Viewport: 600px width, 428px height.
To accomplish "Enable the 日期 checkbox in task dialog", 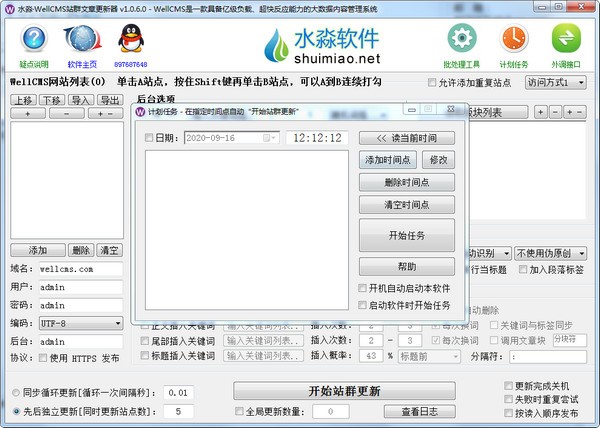I will [x=151, y=138].
